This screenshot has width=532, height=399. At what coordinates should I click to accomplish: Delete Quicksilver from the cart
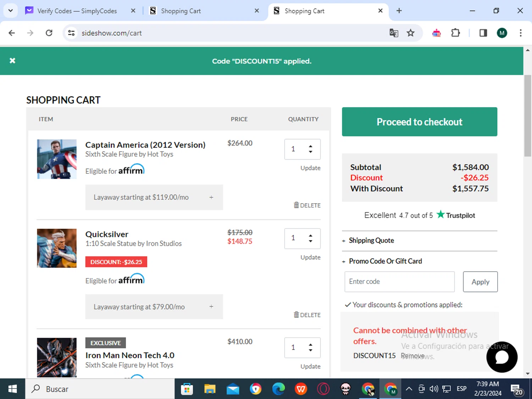[307, 315]
